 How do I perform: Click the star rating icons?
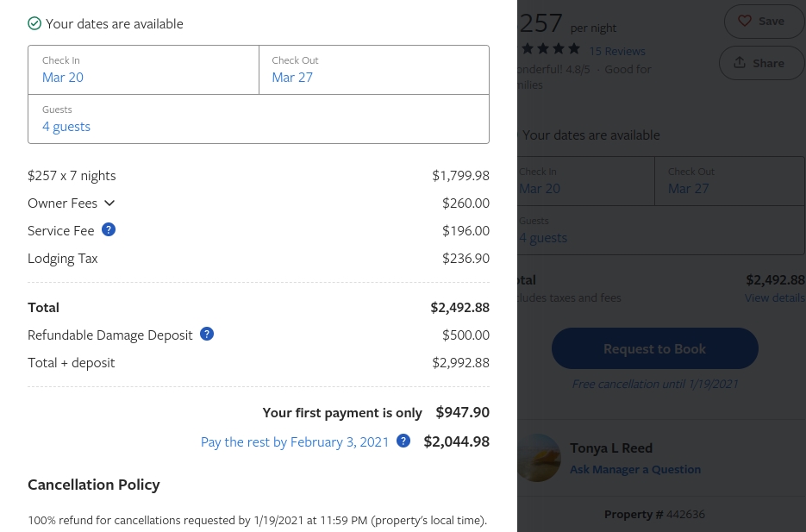550,49
